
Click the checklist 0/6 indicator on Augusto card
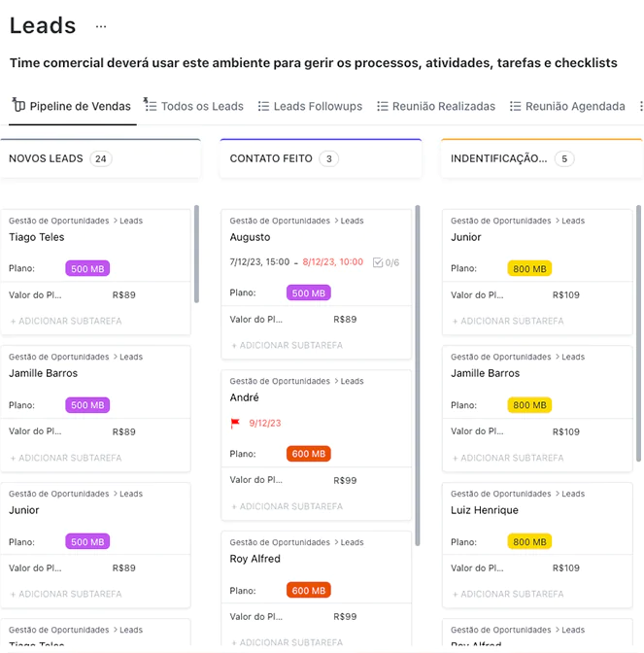tap(386, 262)
